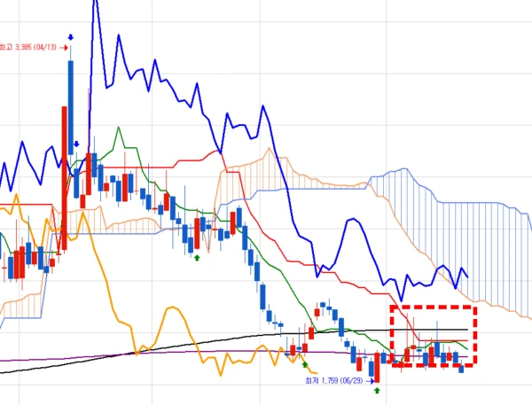Click the tallest blue candlestick on 04/13
Image resolution: width=532 pixels, height=405 pixels.
pos(71,108)
